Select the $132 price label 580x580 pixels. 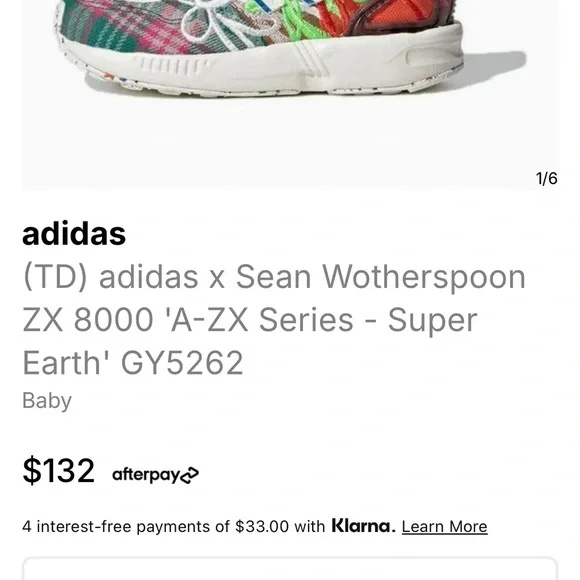pyautogui.click(x=58, y=470)
